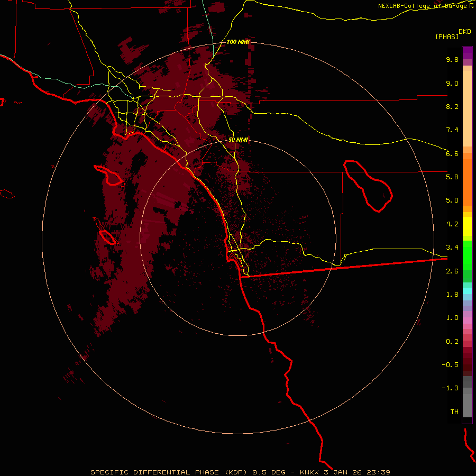Pick the cyan band in the color scale

467,291
